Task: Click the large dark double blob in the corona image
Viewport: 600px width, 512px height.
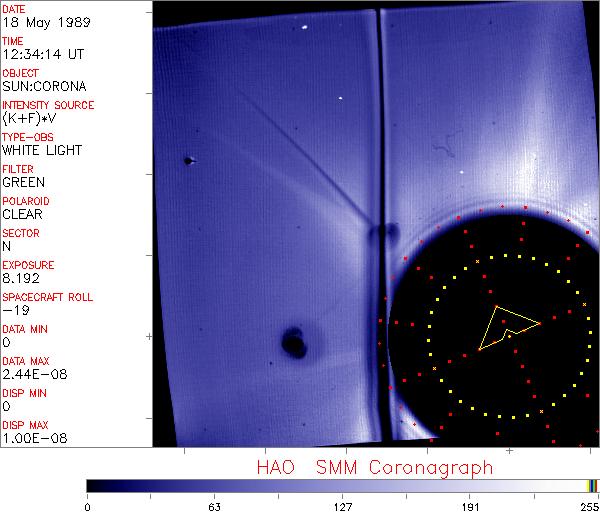Action: pyautogui.click(x=294, y=342)
